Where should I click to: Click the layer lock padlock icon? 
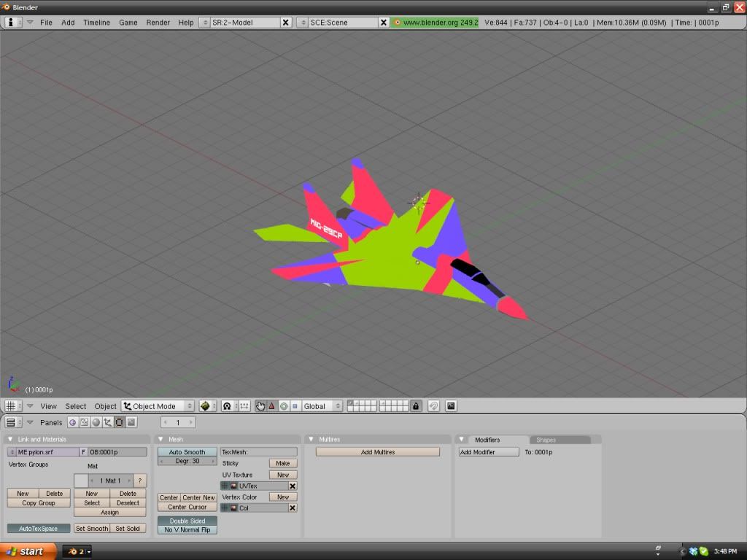(x=416, y=406)
